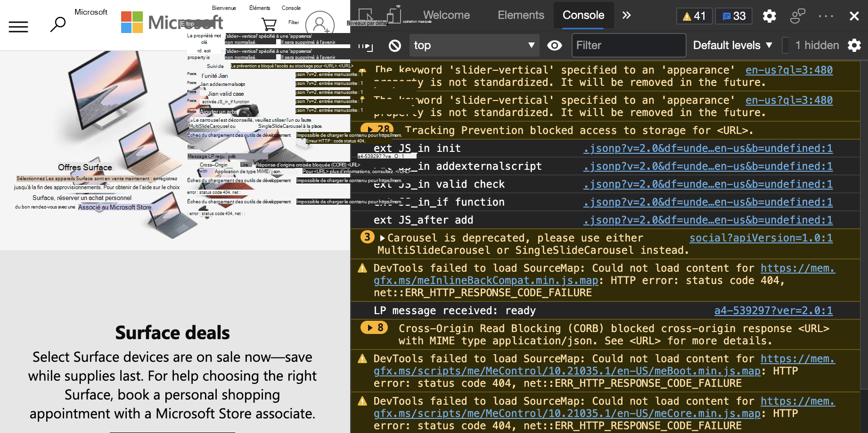Screen dimensions: 868x433
Task: Expand the 8 CORB blocked messages group
Action: [x=375, y=327]
